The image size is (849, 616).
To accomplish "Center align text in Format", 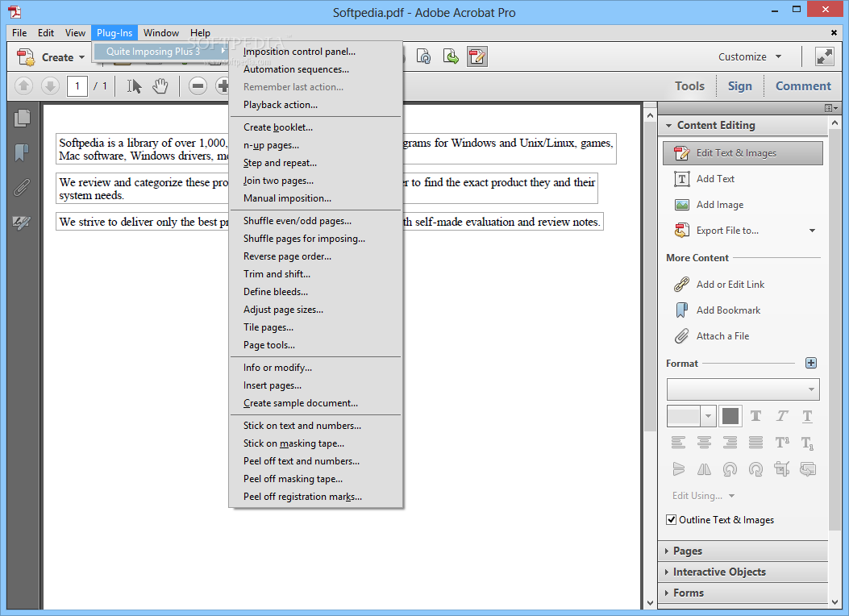I will pyautogui.click(x=704, y=442).
